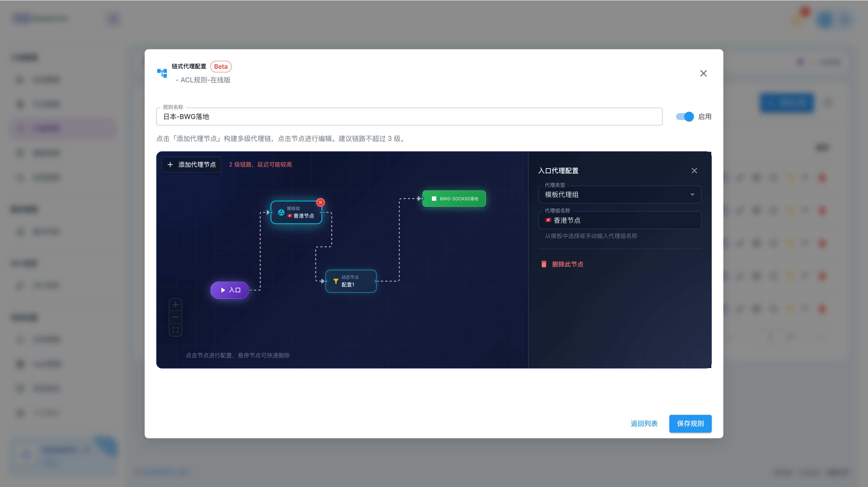Viewport: 868px width, 487px height.
Task: Close the 入口代理配置 side panel
Action: [694, 171]
